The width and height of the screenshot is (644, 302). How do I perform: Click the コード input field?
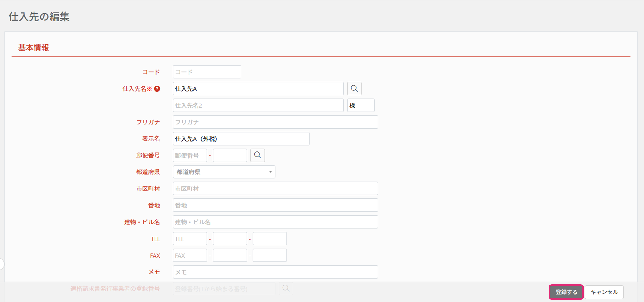pos(207,72)
